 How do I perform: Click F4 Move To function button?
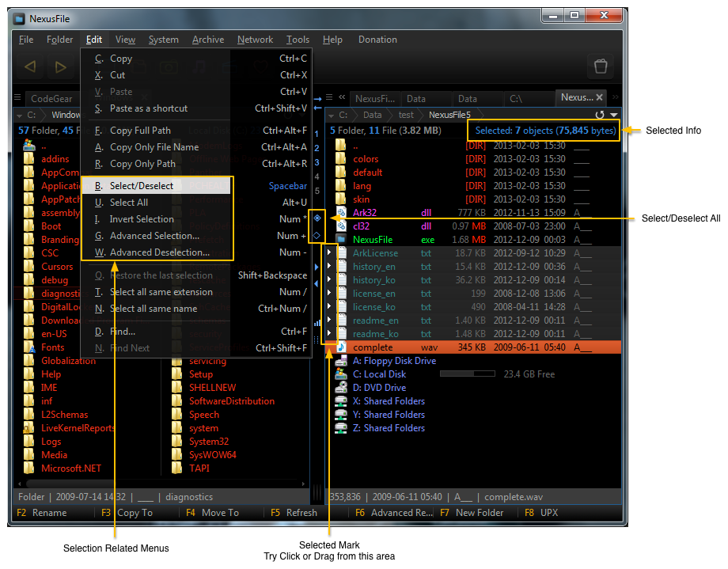tap(212, 512)
